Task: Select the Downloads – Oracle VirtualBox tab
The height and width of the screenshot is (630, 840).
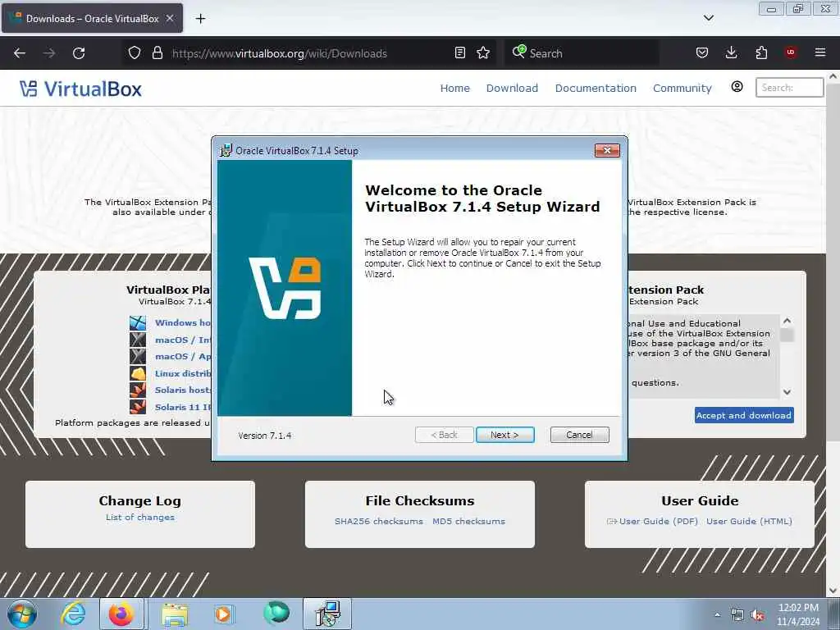Action: point(92,18)
